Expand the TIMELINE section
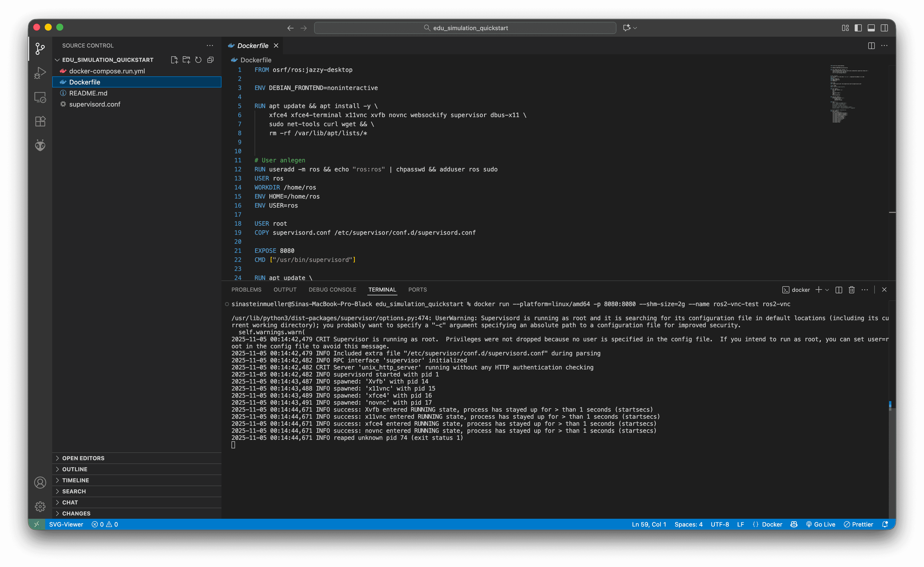Image resolution: width=924 pixels, height=567 pixels. 75,480
